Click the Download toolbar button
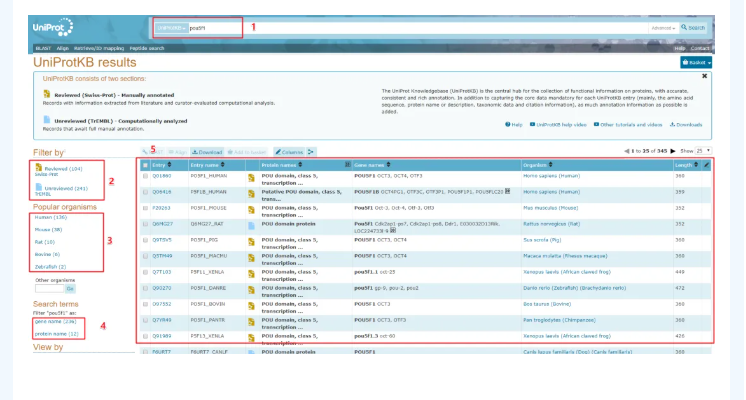 [207, 152]
